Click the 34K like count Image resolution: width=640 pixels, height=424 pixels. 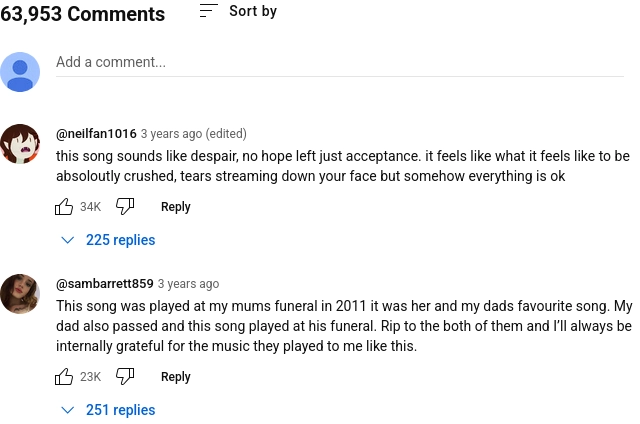point(90,206)
